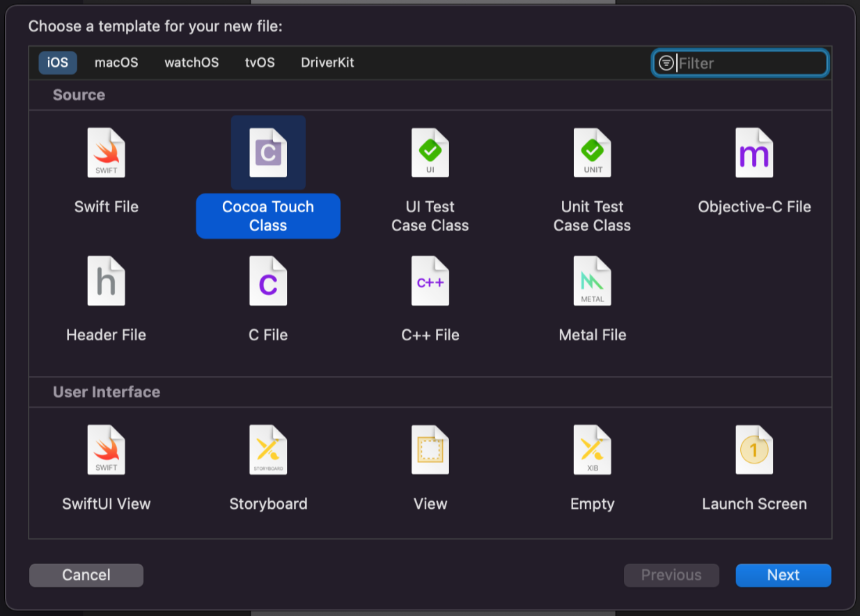This screenshot has height=616, width=860.
Task: Pick the Storyboard template icon
Action: [x=268, y=450]
